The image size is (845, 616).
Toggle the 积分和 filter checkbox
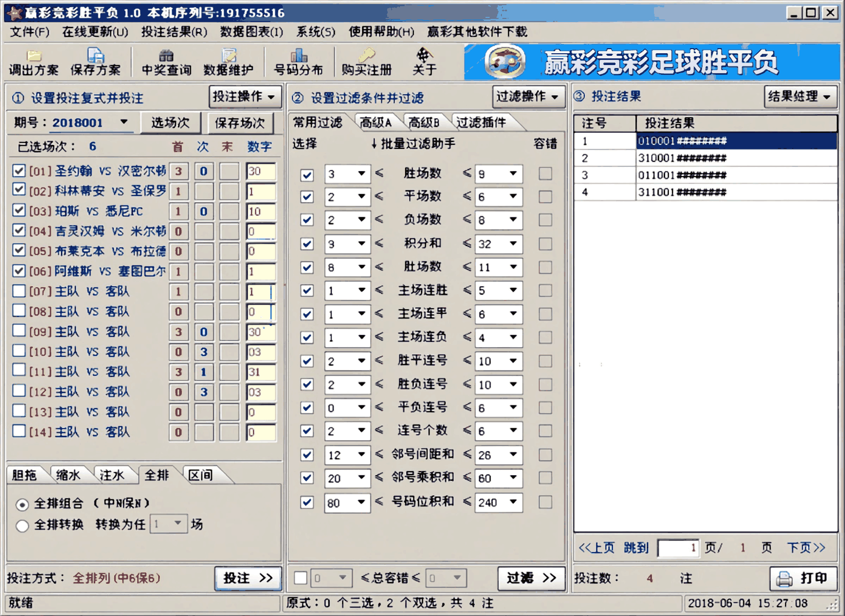(307, 244)
